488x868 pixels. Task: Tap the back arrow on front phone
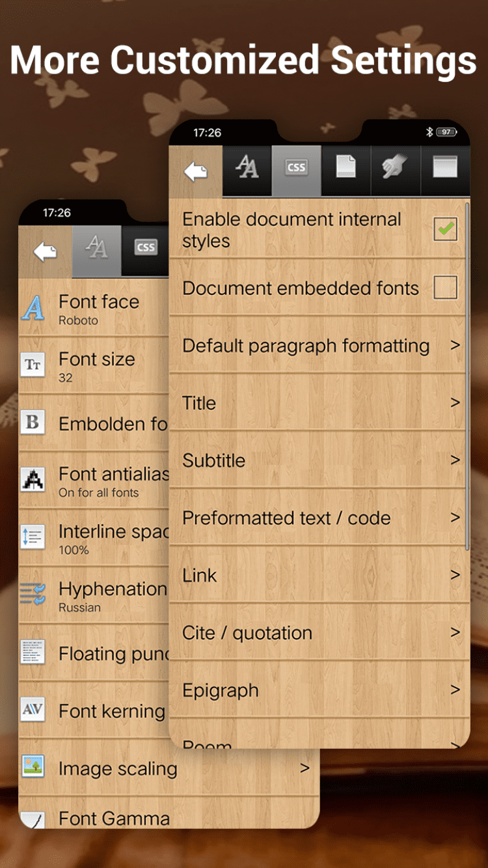click(195, 171)
